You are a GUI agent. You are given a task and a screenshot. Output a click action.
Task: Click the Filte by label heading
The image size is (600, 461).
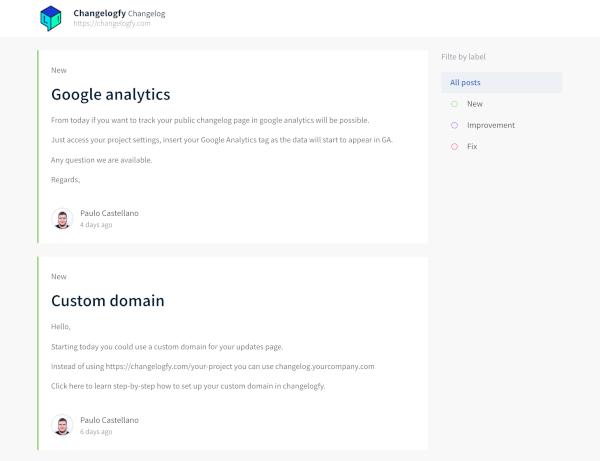tap(463, 57)
